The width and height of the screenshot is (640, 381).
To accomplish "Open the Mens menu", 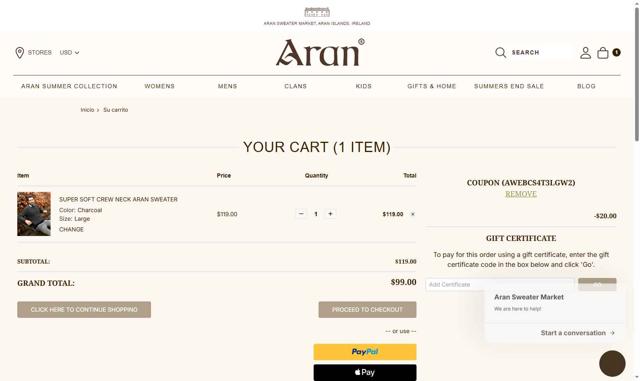I will click(x=227, y=86).
